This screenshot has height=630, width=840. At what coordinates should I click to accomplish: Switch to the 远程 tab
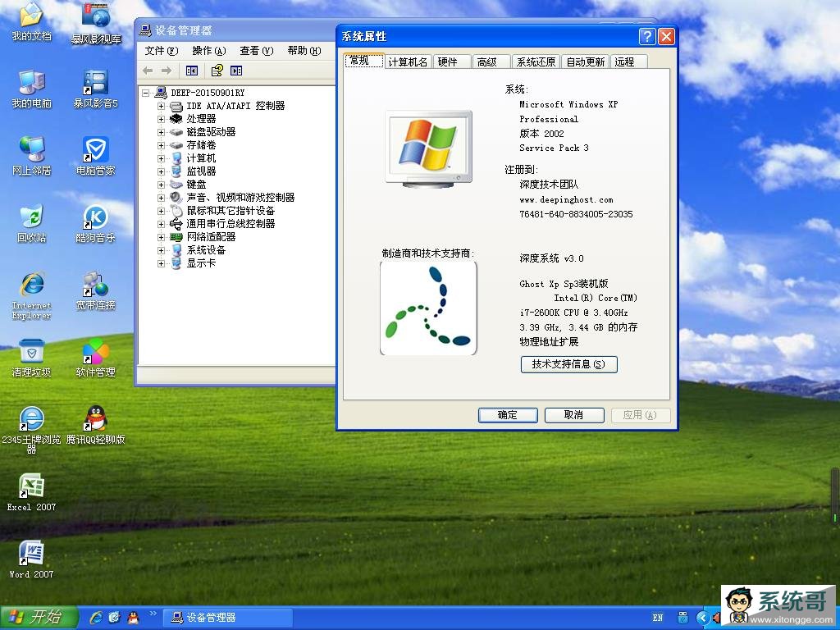[628, 62]
